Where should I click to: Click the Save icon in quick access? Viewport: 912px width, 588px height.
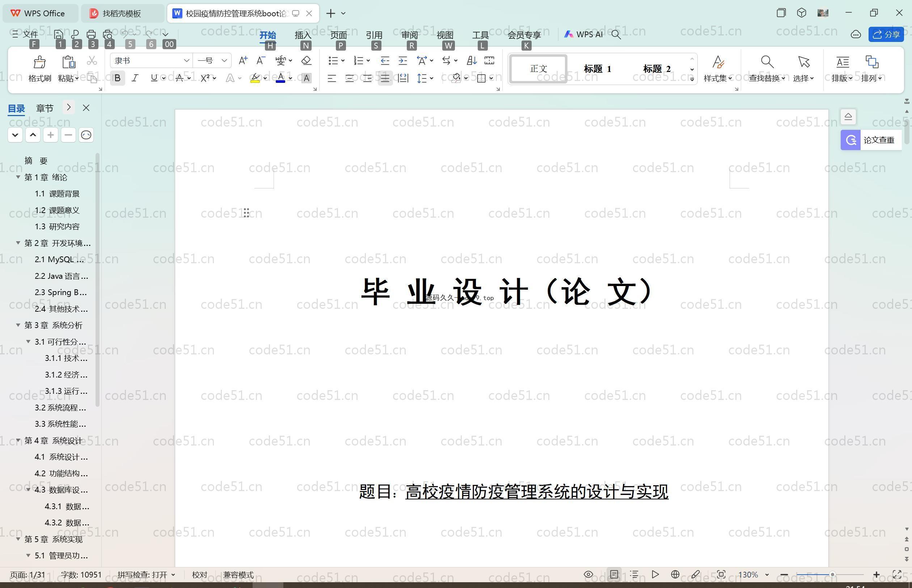59,34
